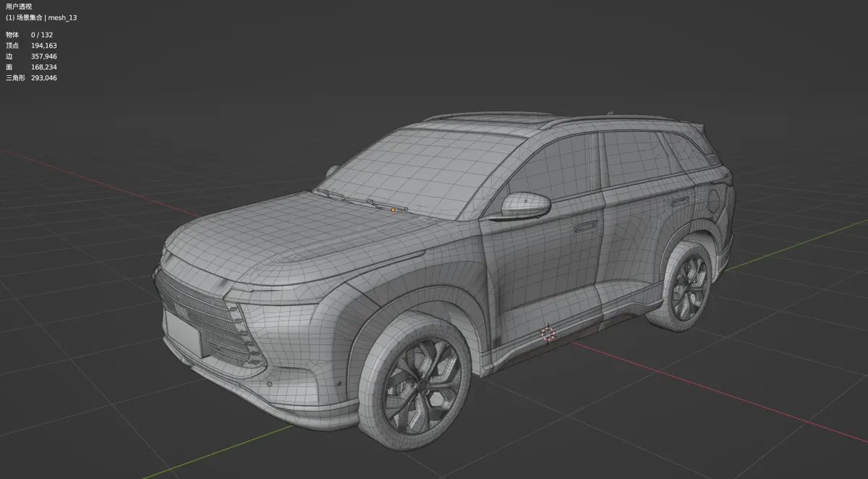Select the car's rear wheel rim
The width and height of the screenshot is (868, 479).
coord(689,287)
